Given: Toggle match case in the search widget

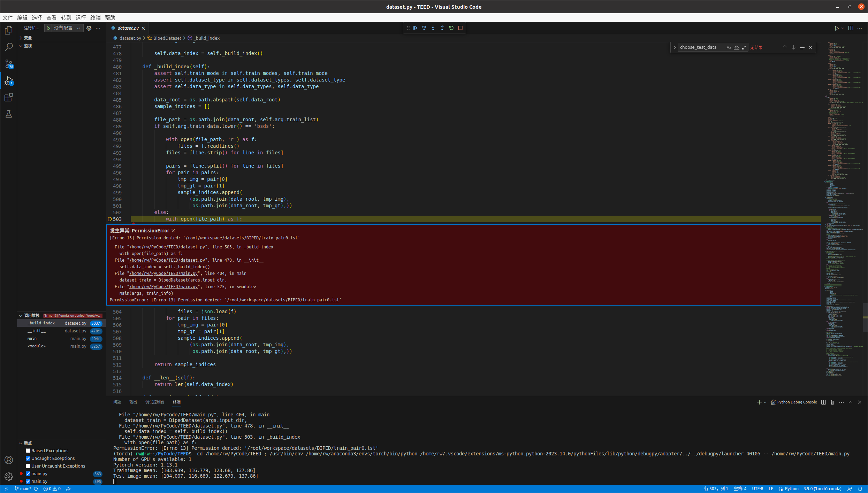Looking at the screenshot, I should click(x=729, y=47).
